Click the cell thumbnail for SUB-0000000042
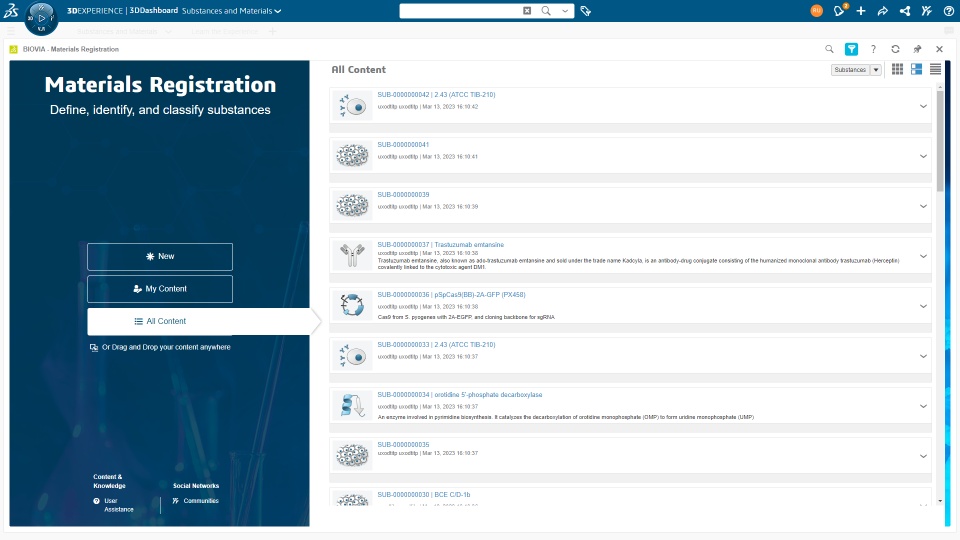The image size is (960, 540). [x=352, y=106]
